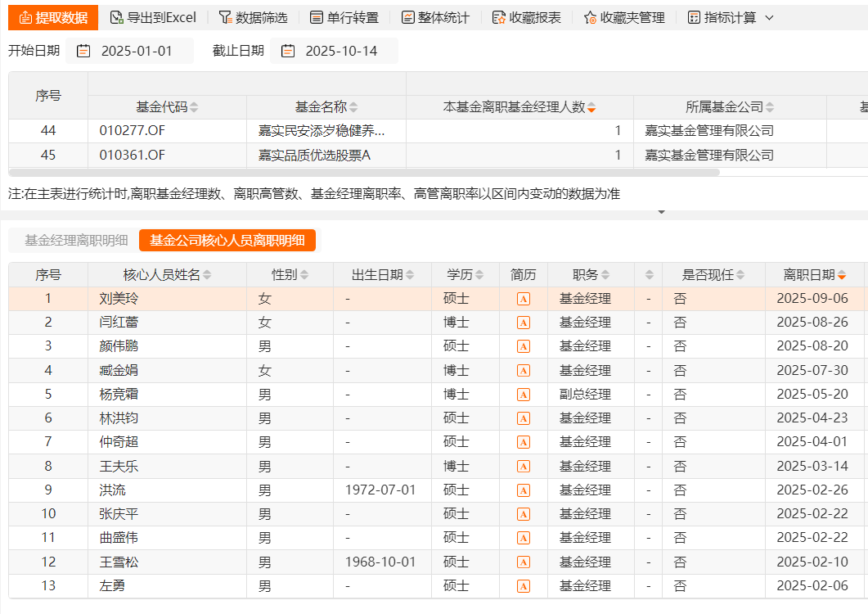Click the 单行转置 transpose icon

coord(317,17)
